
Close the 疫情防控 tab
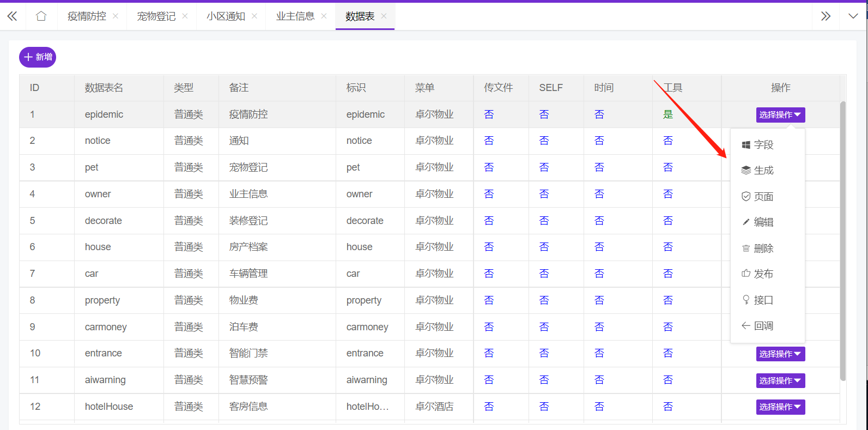pyautogui.click(x=116, y=16)
